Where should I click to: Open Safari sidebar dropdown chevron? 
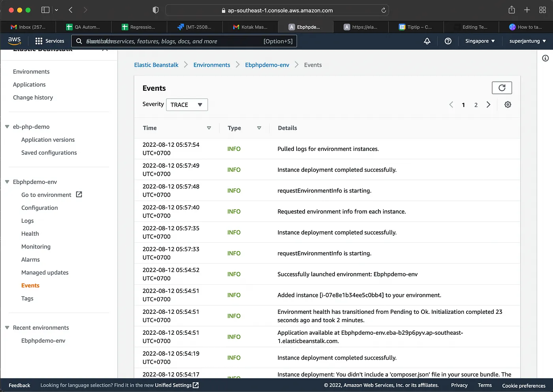[x=56, y=10]
